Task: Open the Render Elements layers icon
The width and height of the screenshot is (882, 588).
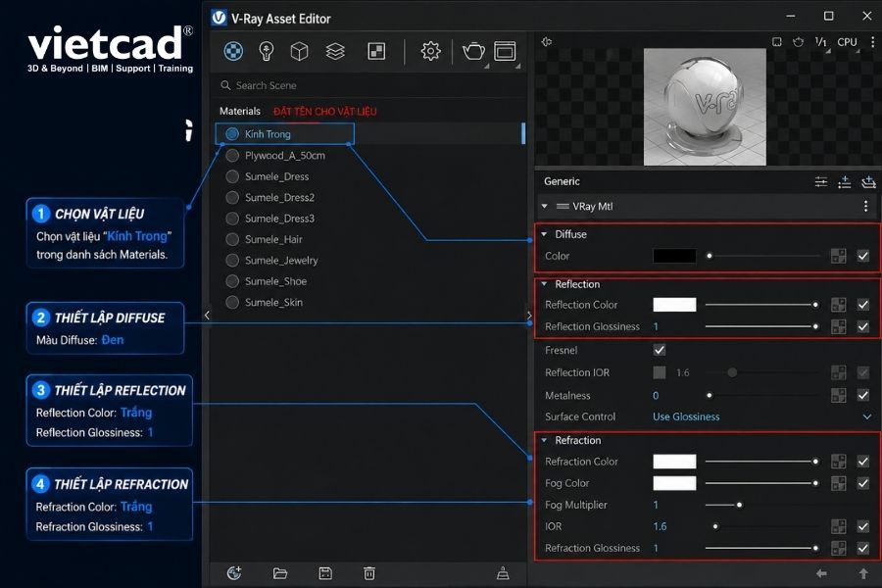Action: pyautogui.click(x=335, y=51)
